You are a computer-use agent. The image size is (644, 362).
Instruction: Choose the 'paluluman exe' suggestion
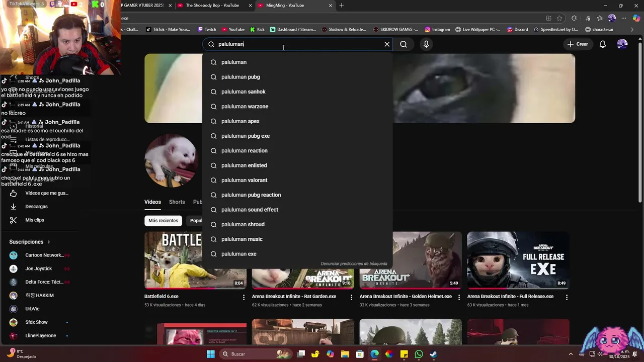click(297, 254)
